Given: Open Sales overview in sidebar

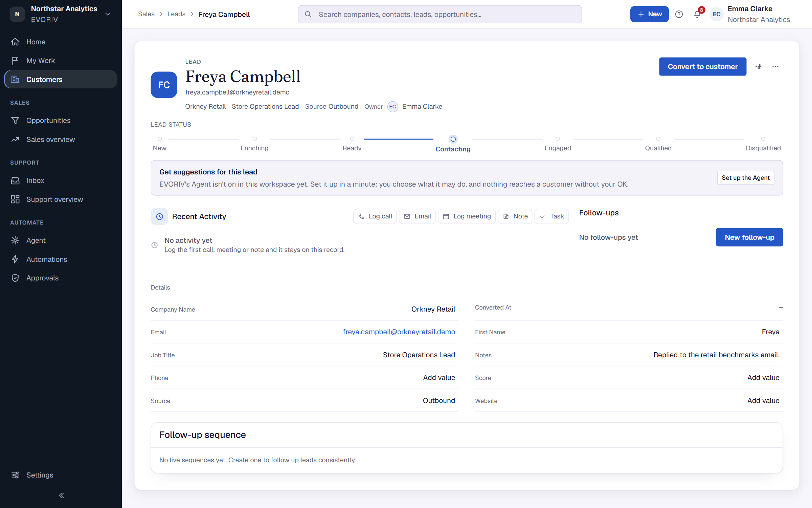Looking at the screenshot, I should [61, 139].
